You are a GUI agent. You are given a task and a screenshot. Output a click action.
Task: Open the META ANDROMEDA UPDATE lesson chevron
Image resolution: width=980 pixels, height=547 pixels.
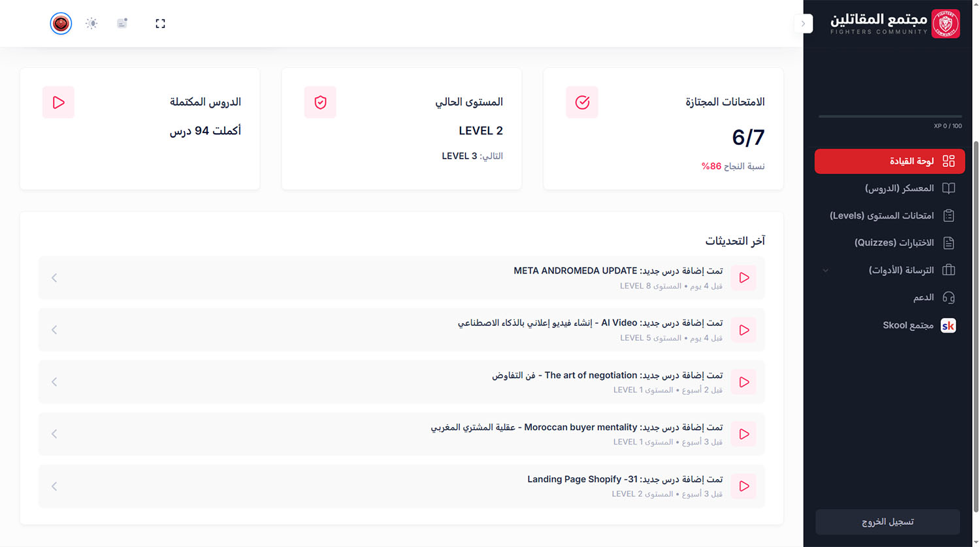point(54,278)
